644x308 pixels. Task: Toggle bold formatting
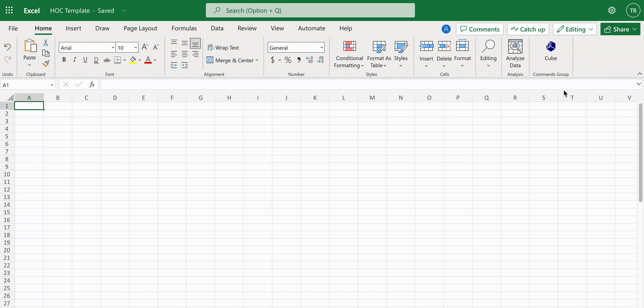64,60
